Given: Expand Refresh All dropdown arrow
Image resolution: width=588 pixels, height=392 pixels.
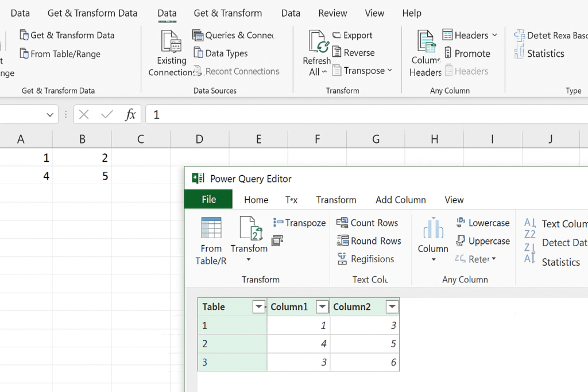Looking at the screenshot, I should click(x=324, y=72).
